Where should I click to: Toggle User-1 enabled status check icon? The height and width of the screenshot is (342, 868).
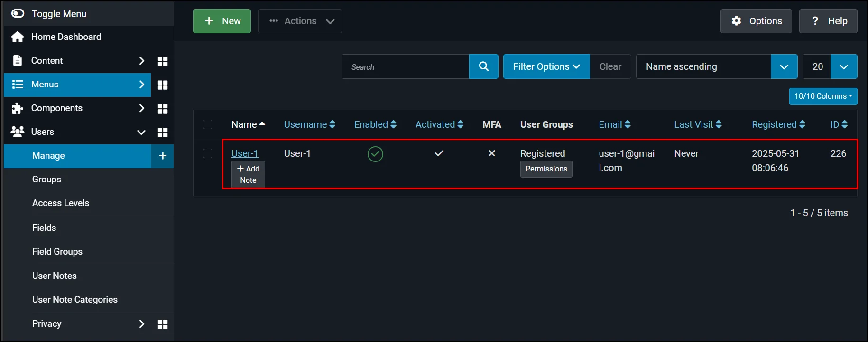point(375,154)
